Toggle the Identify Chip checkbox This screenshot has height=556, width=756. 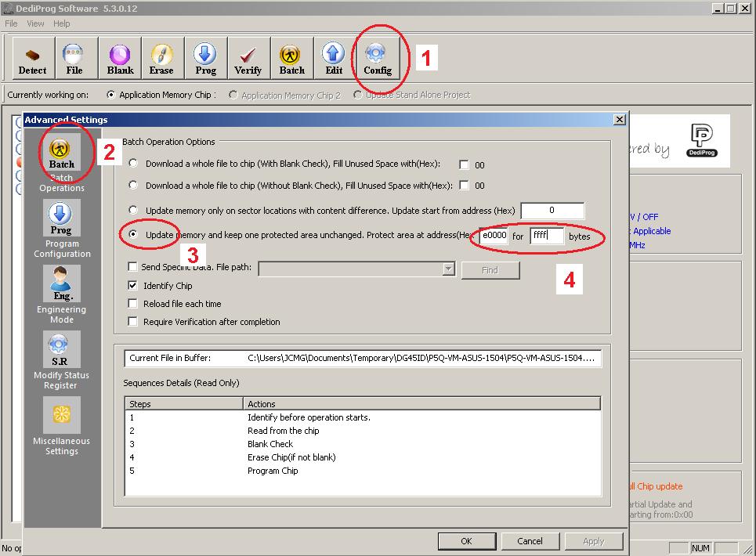133,286
